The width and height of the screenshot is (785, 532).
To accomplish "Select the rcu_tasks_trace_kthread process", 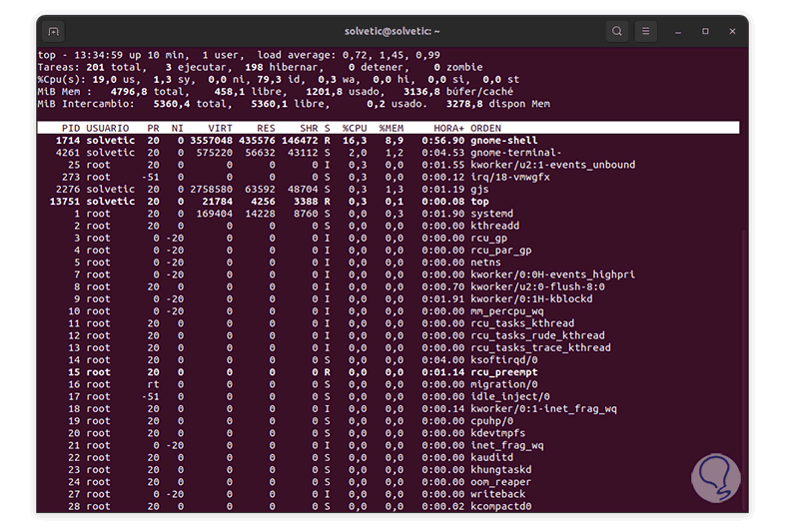I will point(540,347).
